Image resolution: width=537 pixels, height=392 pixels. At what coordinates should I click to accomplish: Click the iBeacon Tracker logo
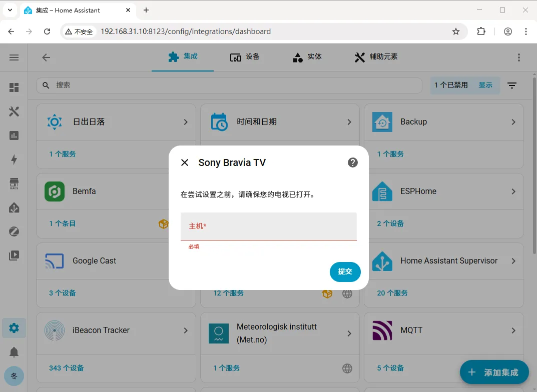(x=55, y=330)
